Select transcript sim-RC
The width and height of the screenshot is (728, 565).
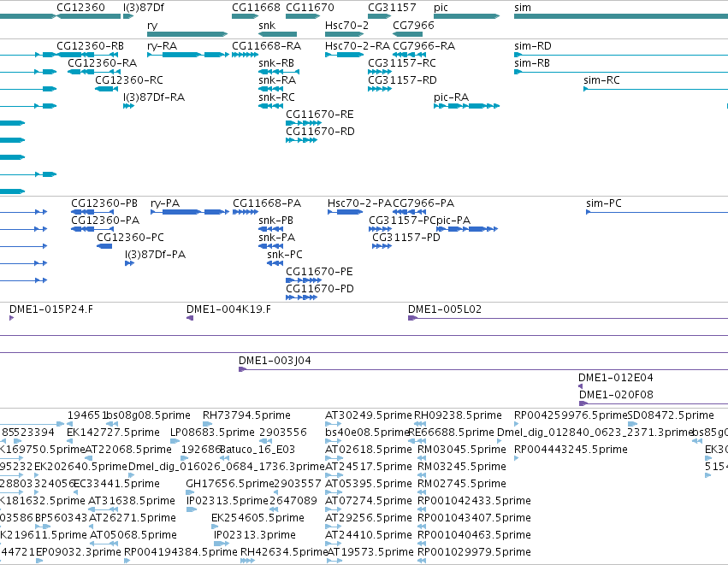coord(655,89)
